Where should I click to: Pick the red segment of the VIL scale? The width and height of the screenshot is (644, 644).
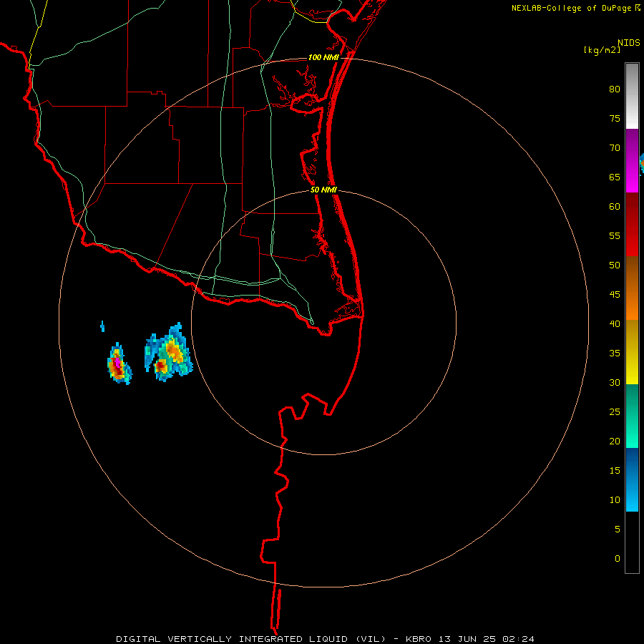632,224
